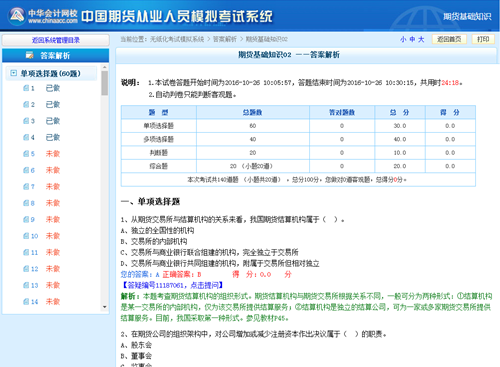Click the 多项选择题 table row label
Viewport: 500px width, 367px height.
(x=159, y=139)
